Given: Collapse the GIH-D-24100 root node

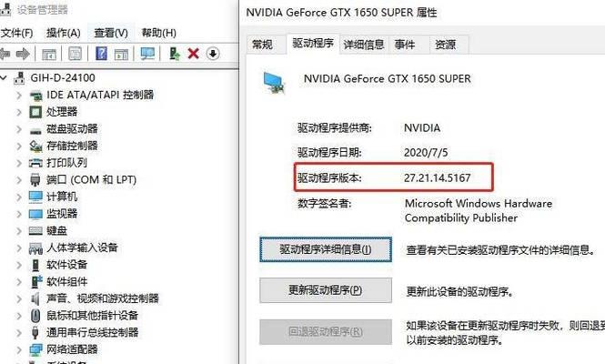Looking at the screenshot, I should click(4, 78).
